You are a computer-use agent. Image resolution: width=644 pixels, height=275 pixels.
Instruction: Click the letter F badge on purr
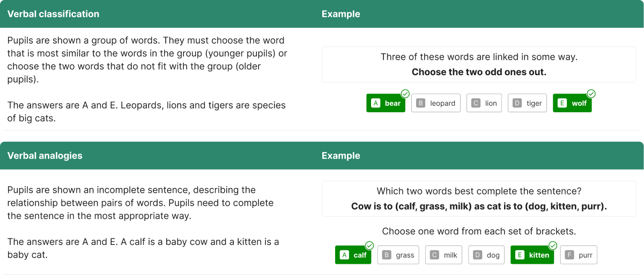[x=569, y=255]
